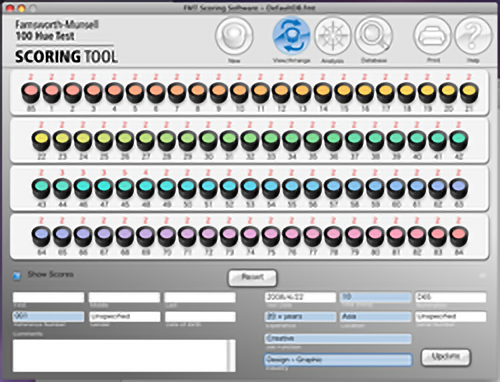The image size is (500, 382).
Task: Open the Design Graphic industry dropdown
Action: [338, 360]
